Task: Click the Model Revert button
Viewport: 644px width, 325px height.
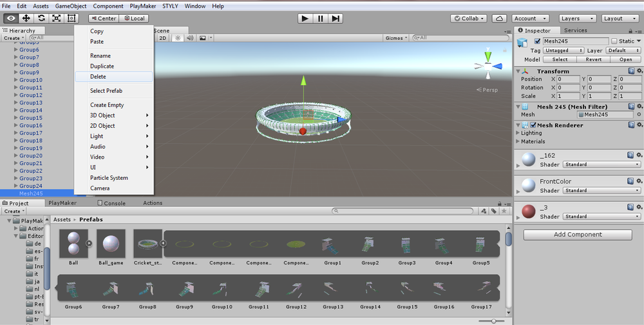Action: [594, 59]
